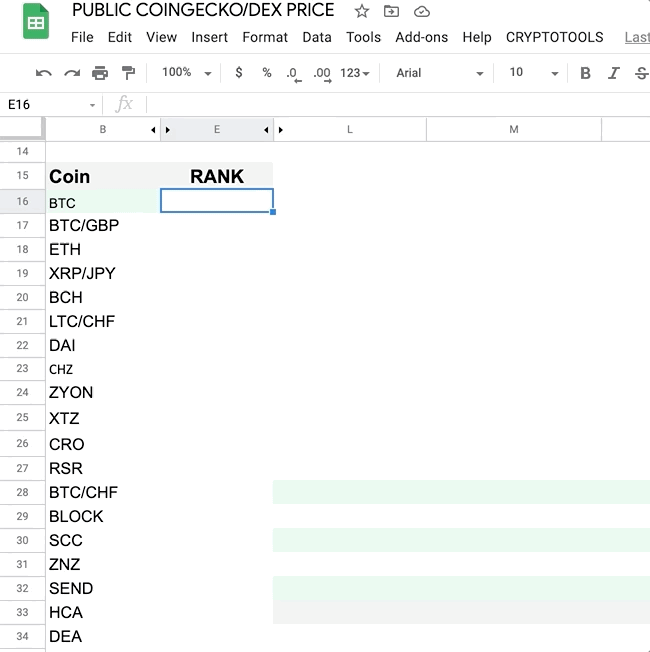Select column L header
Screen dimensions: 650x652
(350, 130)
